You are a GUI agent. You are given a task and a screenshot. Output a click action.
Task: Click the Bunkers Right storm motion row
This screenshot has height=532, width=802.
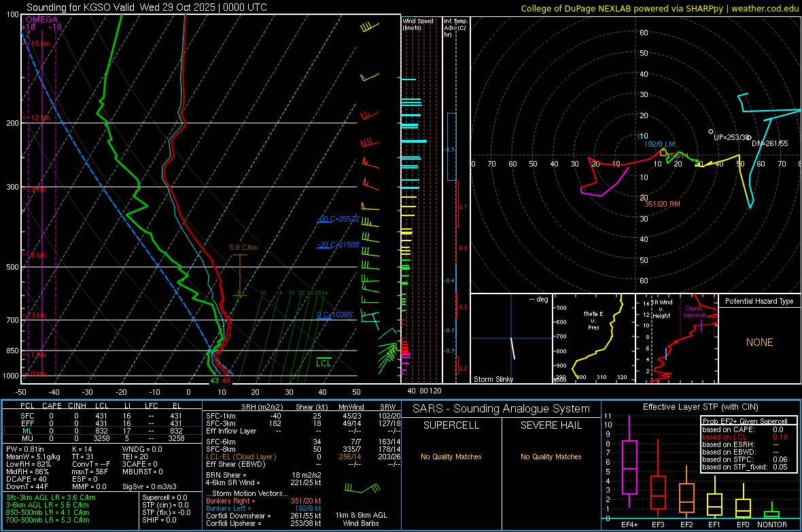click(264, 501)
